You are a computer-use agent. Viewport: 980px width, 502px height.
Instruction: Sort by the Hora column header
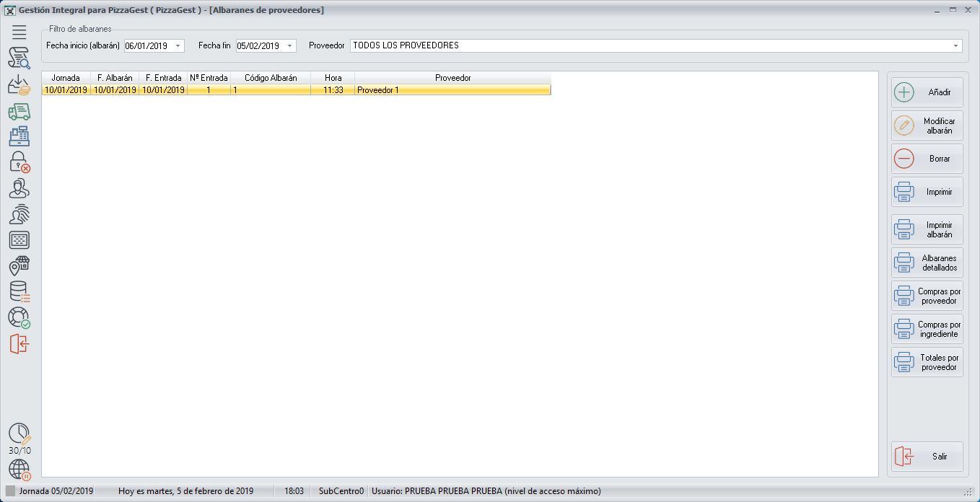click(x=333, y=78)
